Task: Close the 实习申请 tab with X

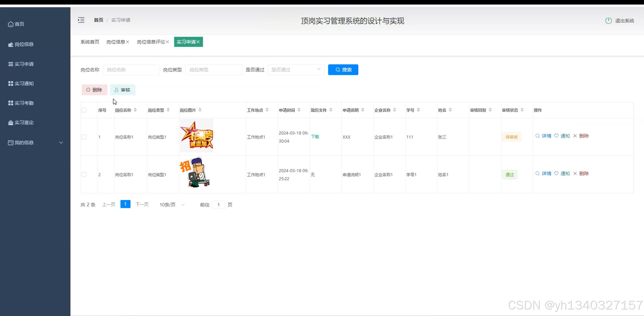Action: click(198, 42)
